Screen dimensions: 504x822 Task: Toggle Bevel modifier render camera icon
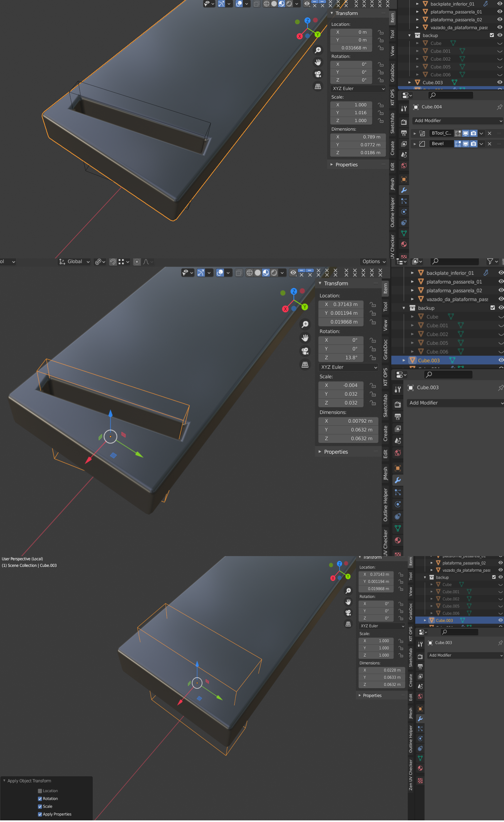(x=473, y=144)
